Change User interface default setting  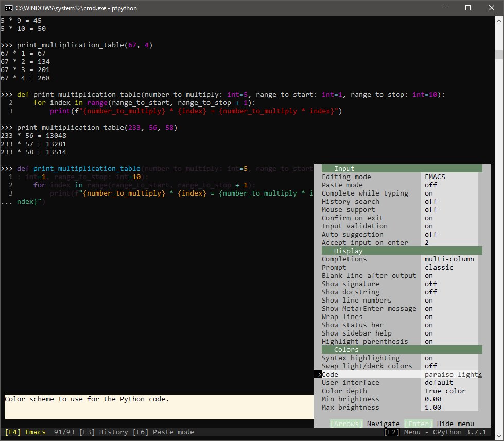(439, 382)
